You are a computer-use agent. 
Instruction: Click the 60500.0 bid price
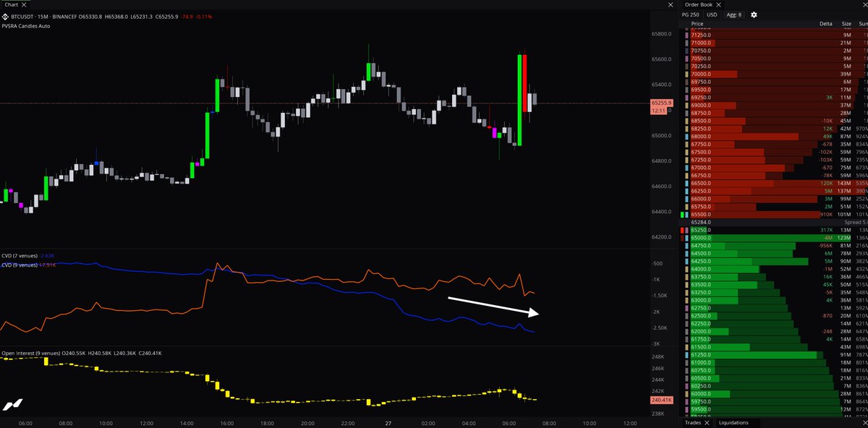click(x=701, y=378)
